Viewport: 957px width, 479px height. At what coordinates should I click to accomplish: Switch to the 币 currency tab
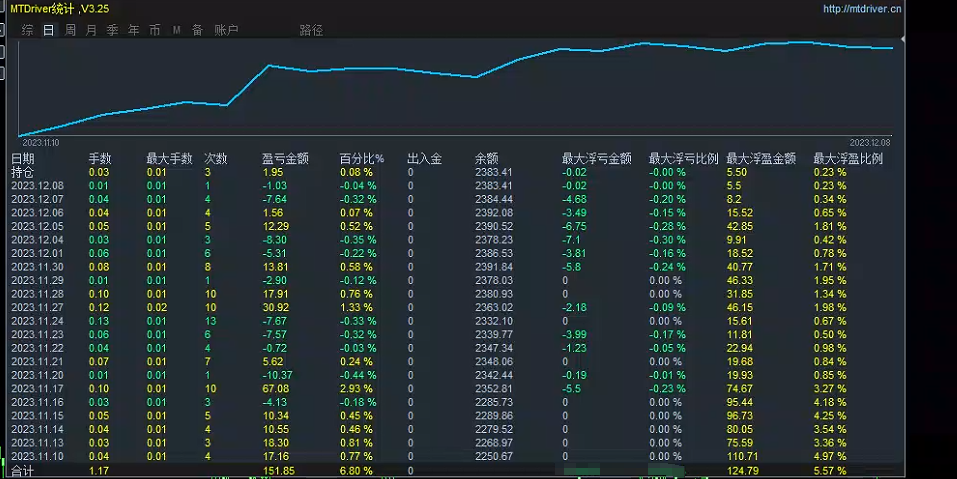point(155,30)
